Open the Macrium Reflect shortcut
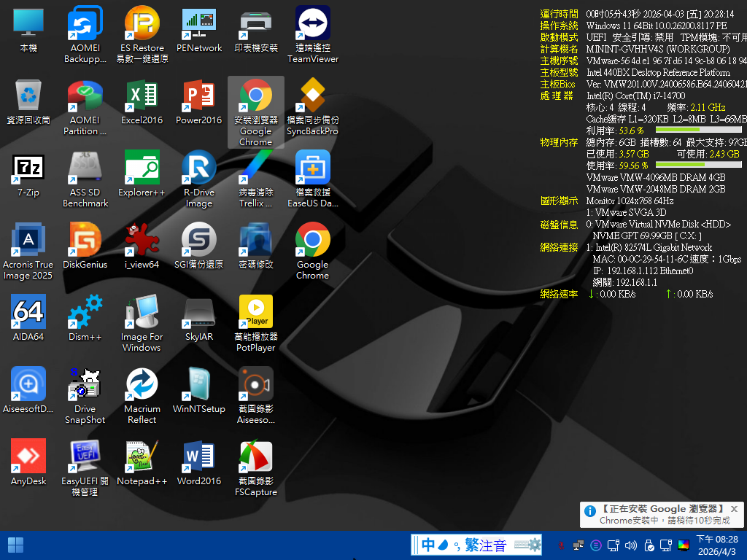Screen dimensions: 747x560 (142, 385)
